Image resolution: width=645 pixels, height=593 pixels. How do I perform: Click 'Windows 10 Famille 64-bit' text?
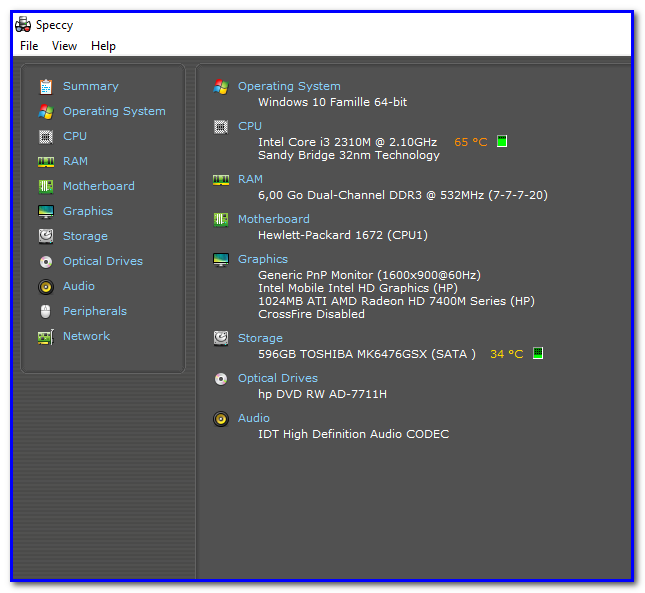[x=332, y=102]
